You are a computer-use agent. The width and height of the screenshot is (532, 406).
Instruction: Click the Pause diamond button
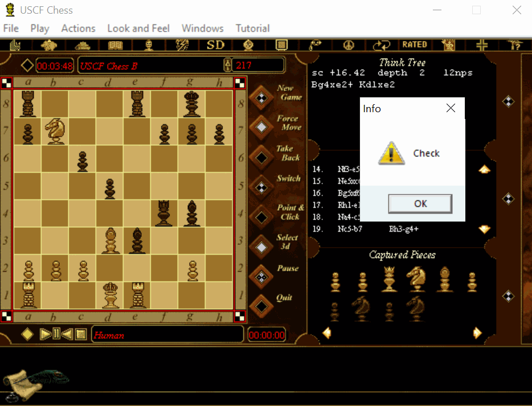coord(261,277)
